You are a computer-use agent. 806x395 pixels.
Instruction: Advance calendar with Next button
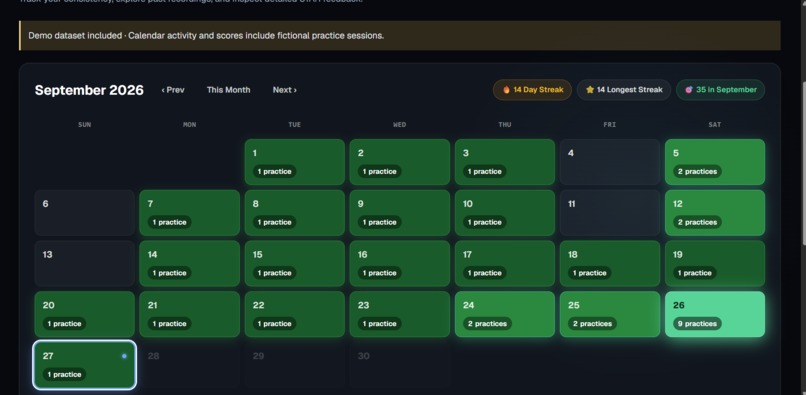click(x=284, y=90)
